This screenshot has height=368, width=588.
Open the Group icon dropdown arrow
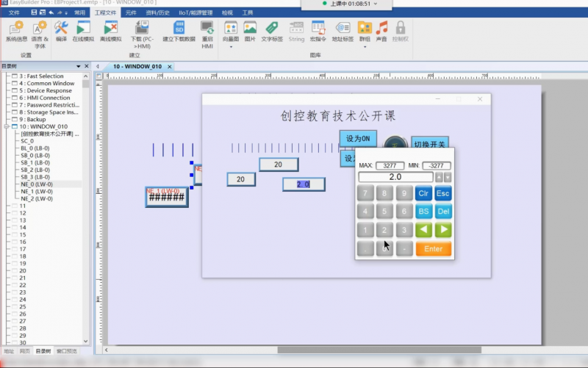click(x=365, y=47)
